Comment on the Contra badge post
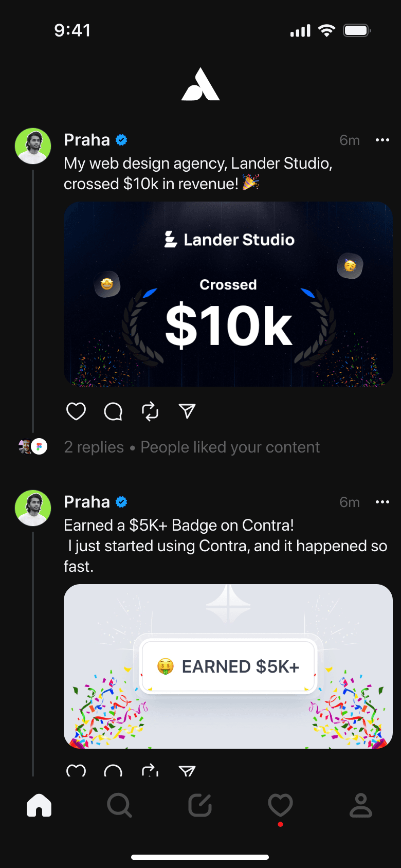 tap(113, 771)
